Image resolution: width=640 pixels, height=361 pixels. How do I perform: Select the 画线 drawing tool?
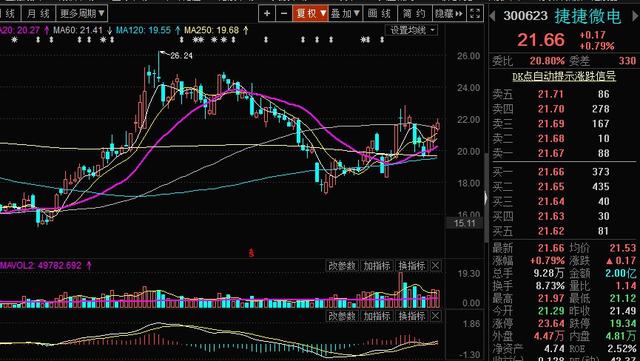click(379, 14)
